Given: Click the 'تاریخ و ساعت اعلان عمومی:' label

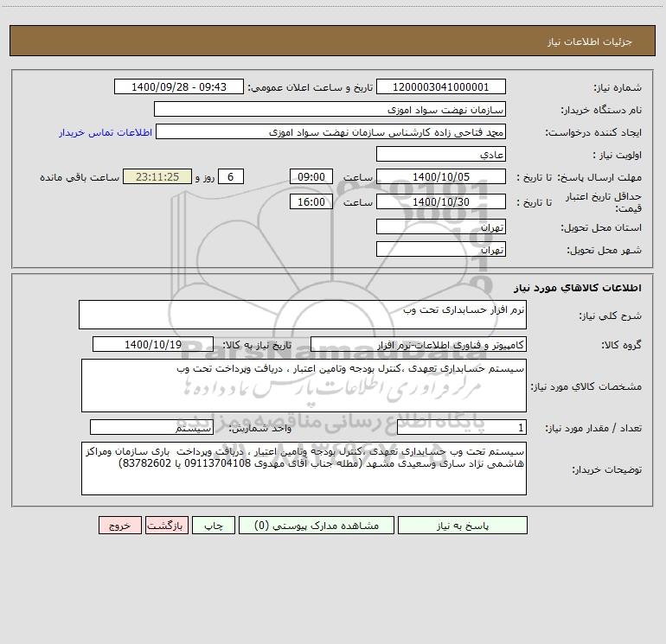Looking at the screenshot, I should (x=311, y=87).
